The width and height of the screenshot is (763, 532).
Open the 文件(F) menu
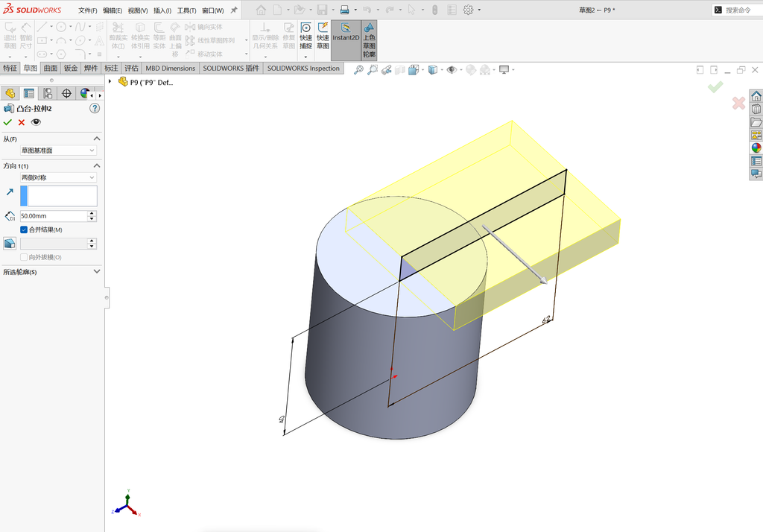(x=88, y=10)
